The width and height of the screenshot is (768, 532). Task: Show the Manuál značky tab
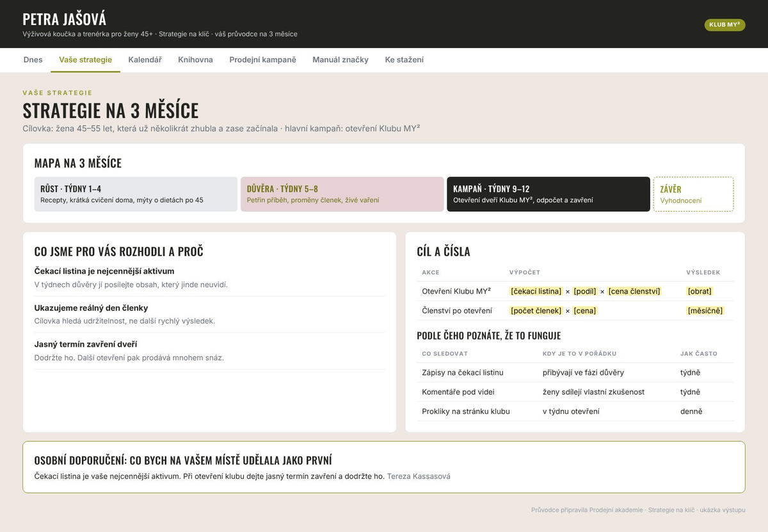click(x=340, y=59)
